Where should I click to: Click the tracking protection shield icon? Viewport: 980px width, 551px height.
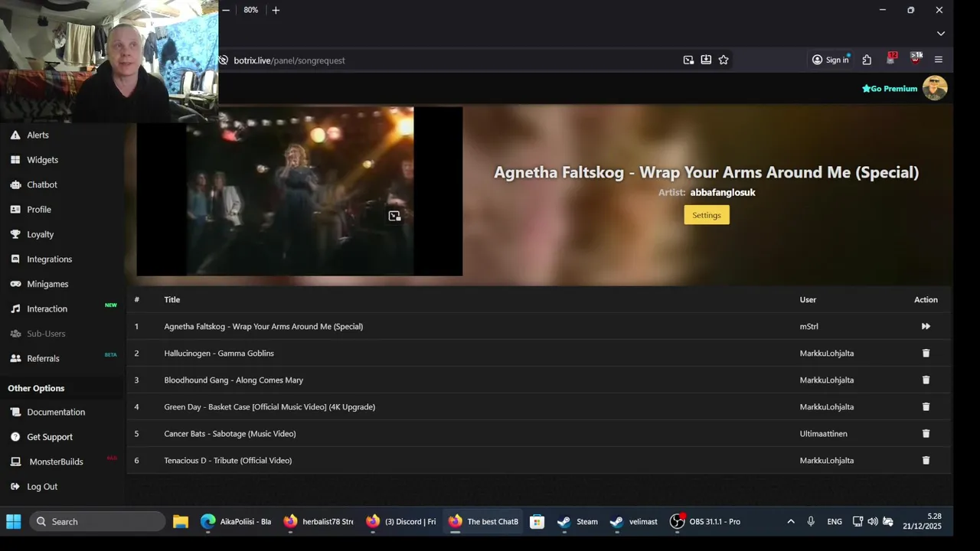tap(224, 60)
